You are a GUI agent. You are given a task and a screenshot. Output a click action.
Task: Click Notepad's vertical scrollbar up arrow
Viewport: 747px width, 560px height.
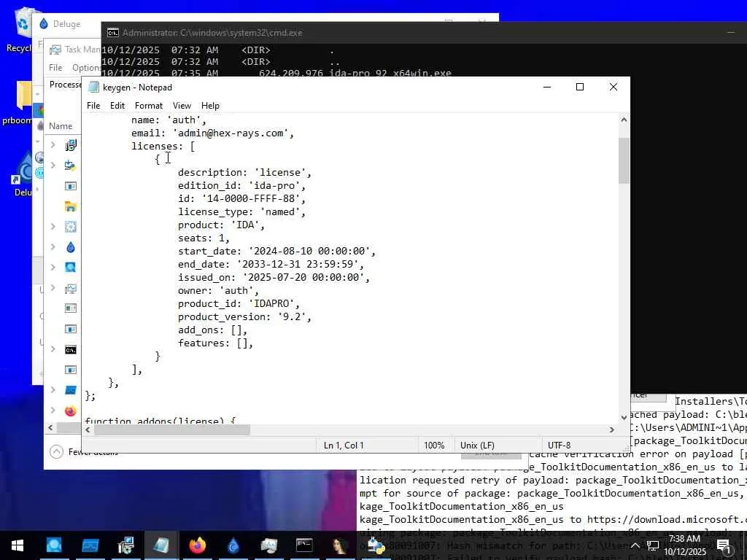click(x=624, y=120)
